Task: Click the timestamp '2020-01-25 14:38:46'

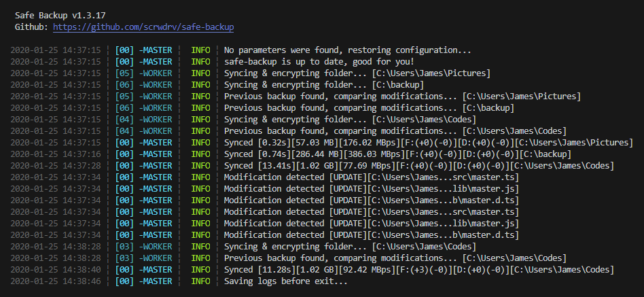Action: tap(56, 281)
